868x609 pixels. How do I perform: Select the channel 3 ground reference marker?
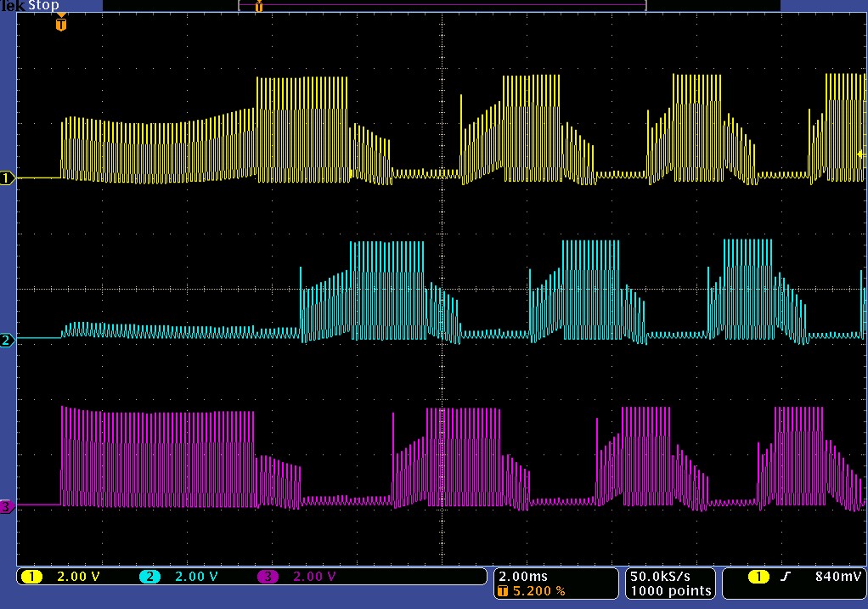(x=7, y=506)
